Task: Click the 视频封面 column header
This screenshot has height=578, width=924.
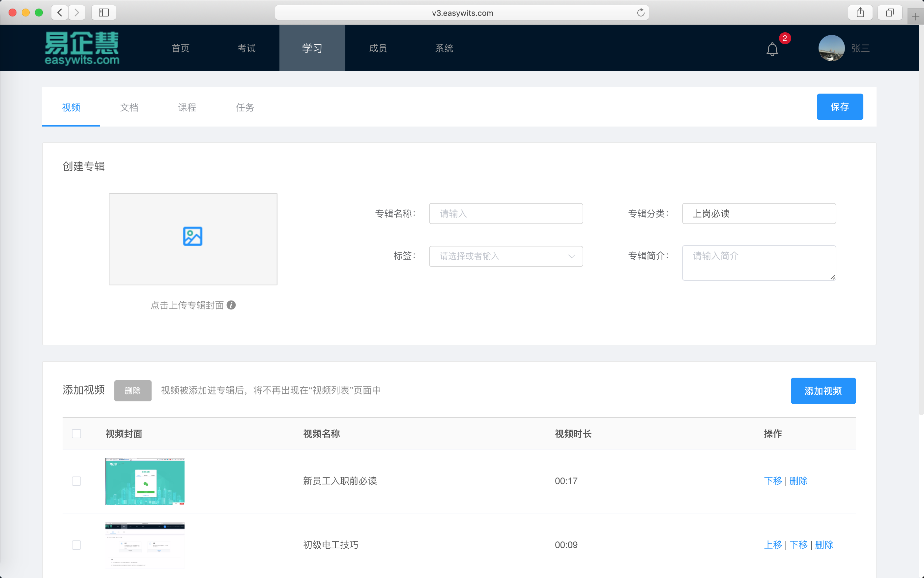Action: click(x=124, y=434)
